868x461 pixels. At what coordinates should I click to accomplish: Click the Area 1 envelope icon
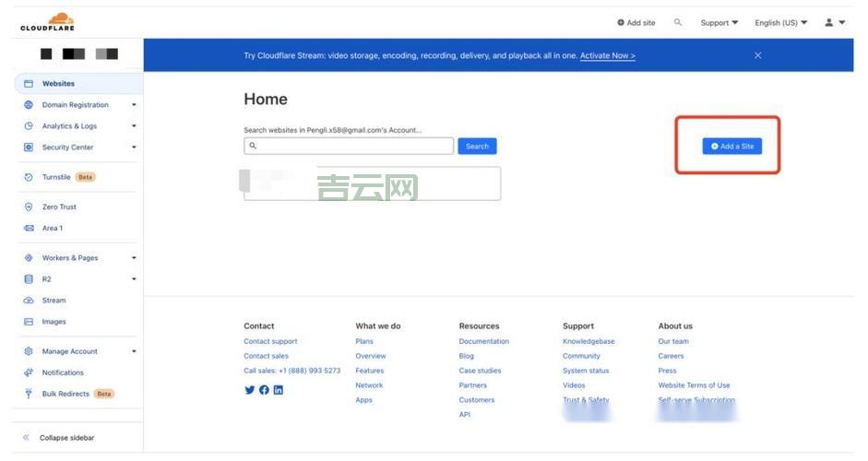[29, 229]
